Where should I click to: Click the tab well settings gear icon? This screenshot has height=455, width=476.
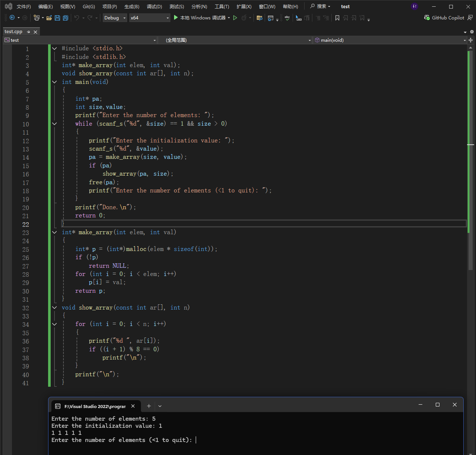(472, 32)
